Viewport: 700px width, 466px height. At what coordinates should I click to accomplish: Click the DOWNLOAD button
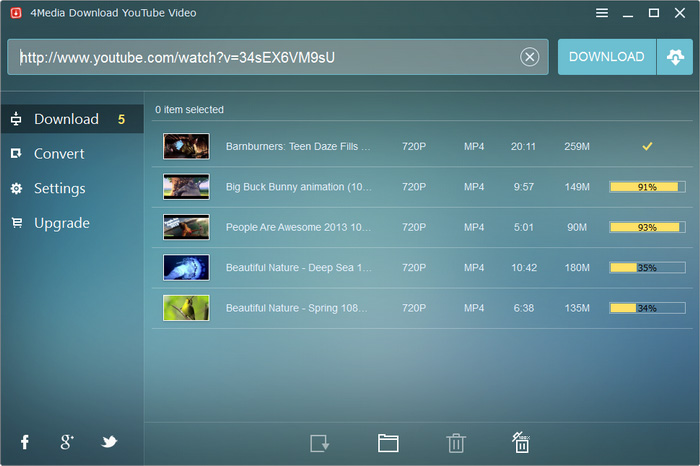coord(607,57)
